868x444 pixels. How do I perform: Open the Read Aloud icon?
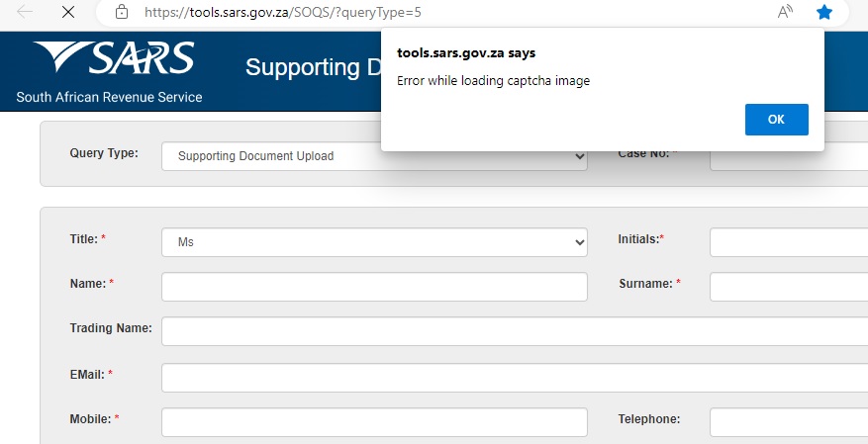(x=785, y=12)
